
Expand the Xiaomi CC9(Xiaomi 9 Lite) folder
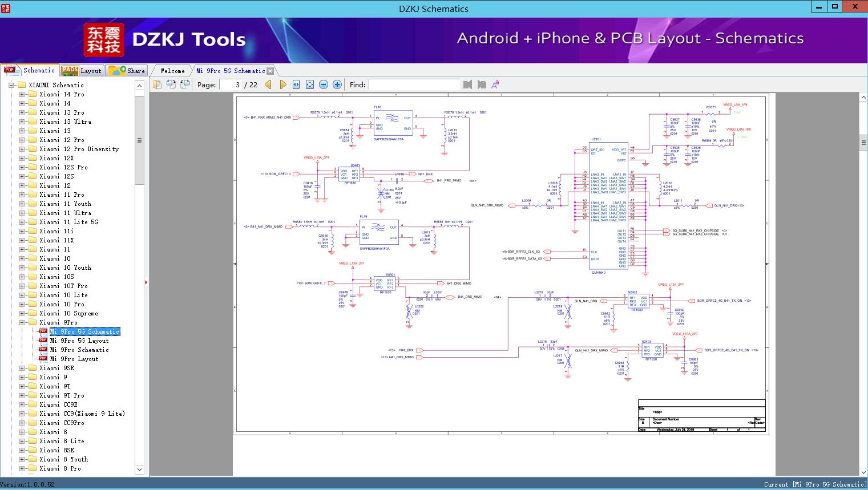(x=22, y=414)
